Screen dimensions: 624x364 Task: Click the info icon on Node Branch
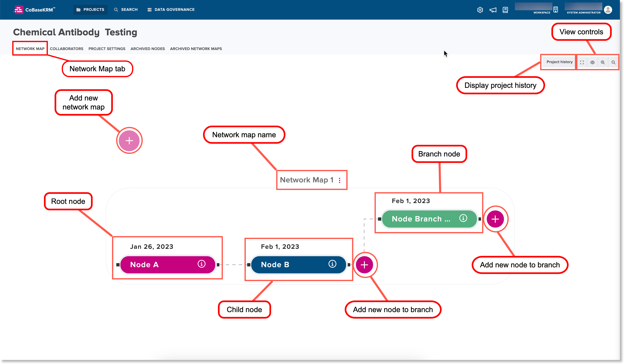[x=463, y=219]
